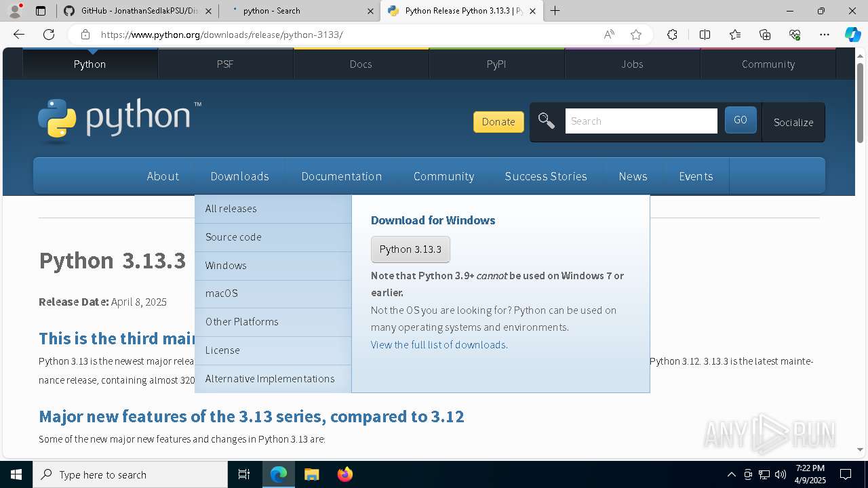Choose Windows in Downloads menu
Image resolution: width=868 pixels, height=488 pixels.
click(x=273, y=266)
